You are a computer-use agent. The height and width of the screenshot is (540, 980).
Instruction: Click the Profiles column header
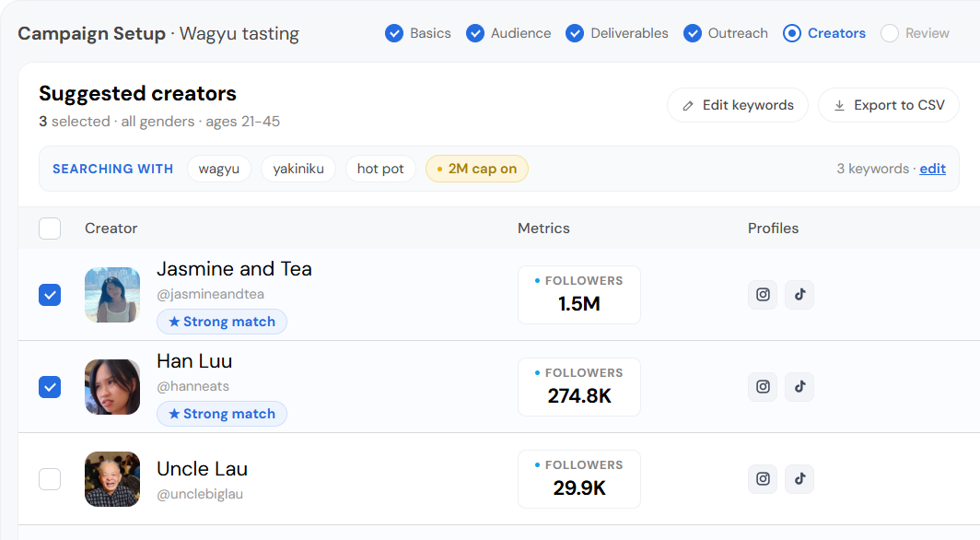click(x=773, y=229)
